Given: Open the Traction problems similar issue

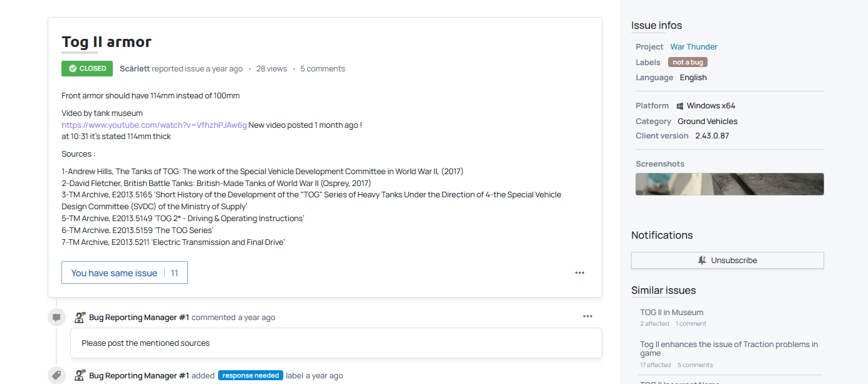Looking at the screenshot, I should coord(728,348).
